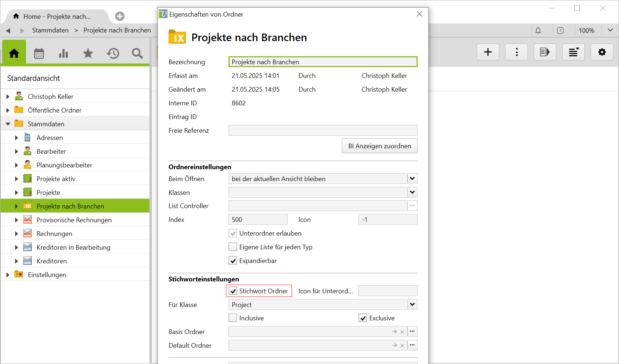Toggle the Expandierbar checkbox
Viewport: 619px width, 364px height.
tap(233, 261)
